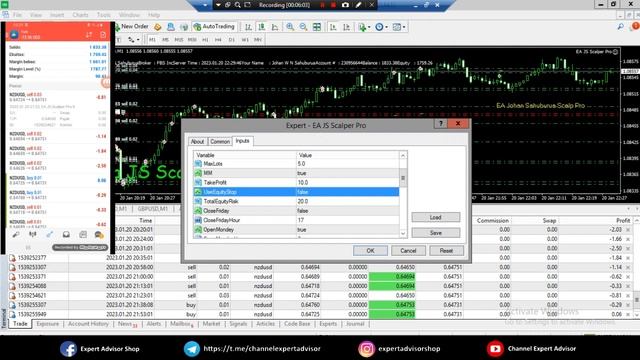Viewport: 640px width, 360px height.
Task: Toggle chart auto scroll icon
Action: pos(333,27)
